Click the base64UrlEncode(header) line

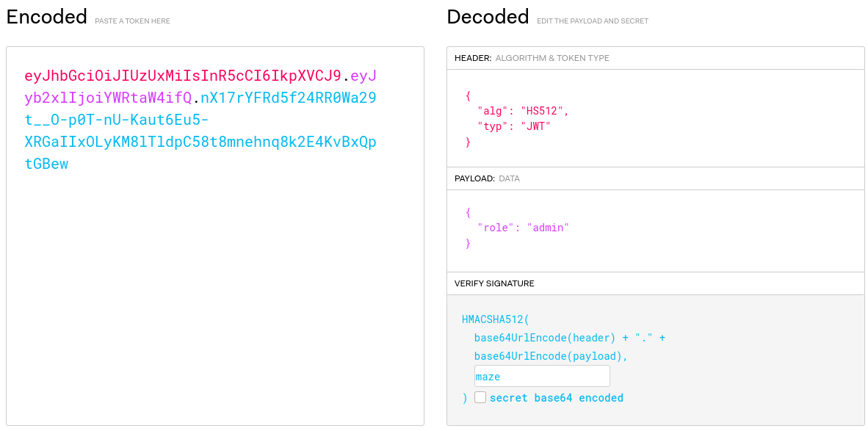click(x=544, y=338)
